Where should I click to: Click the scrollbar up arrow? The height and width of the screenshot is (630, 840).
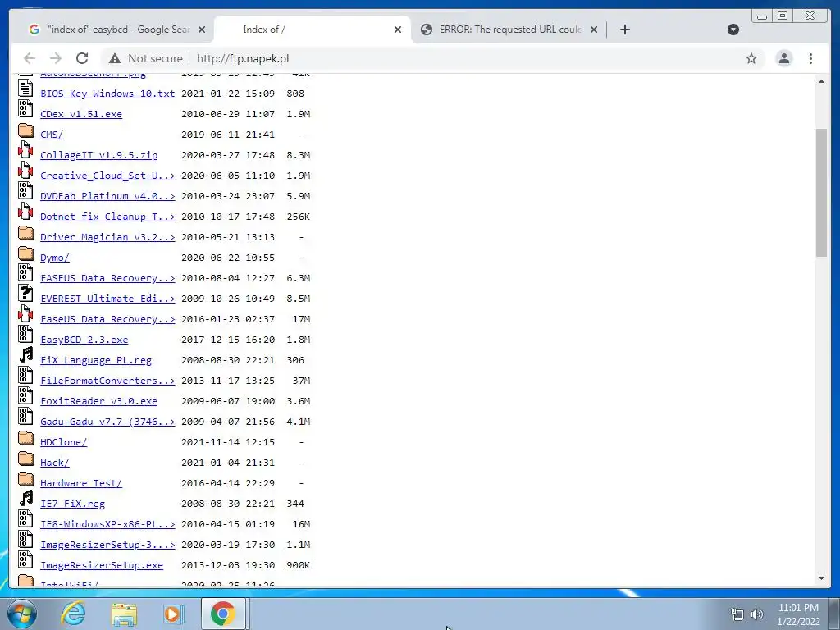[x=821, y=81]
